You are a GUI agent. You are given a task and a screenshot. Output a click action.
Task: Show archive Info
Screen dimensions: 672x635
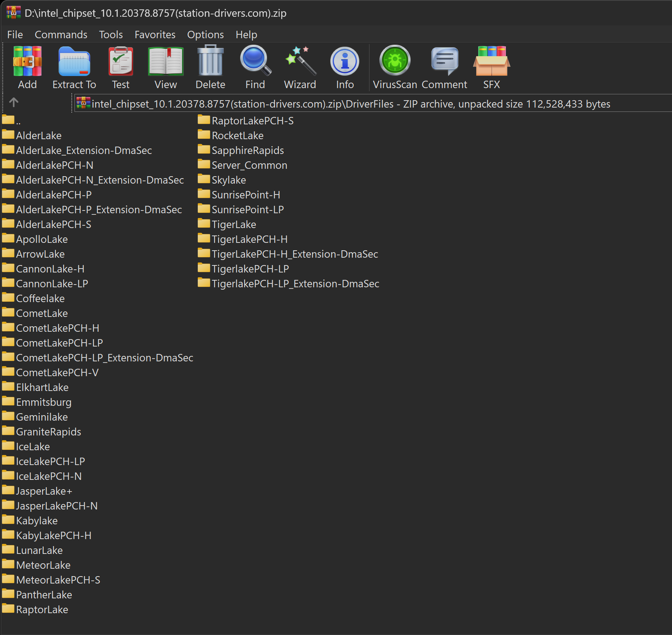(x=345, y=67)
